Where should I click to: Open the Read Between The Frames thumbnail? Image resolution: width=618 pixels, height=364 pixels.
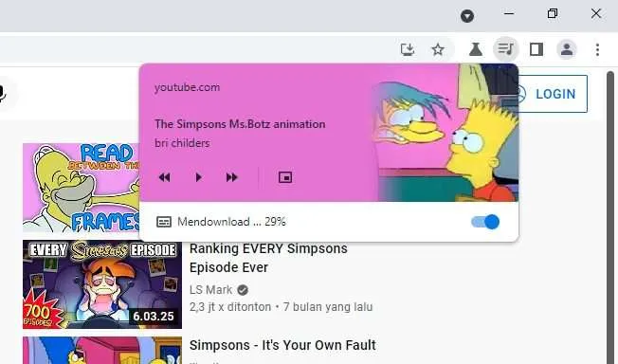pyautogui.click(x=82, y=188)
